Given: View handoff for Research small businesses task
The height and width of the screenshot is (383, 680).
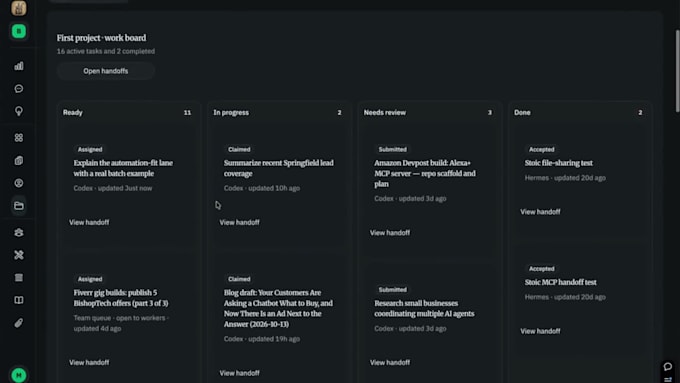Looking at the screenshot, I should (390, 362).
